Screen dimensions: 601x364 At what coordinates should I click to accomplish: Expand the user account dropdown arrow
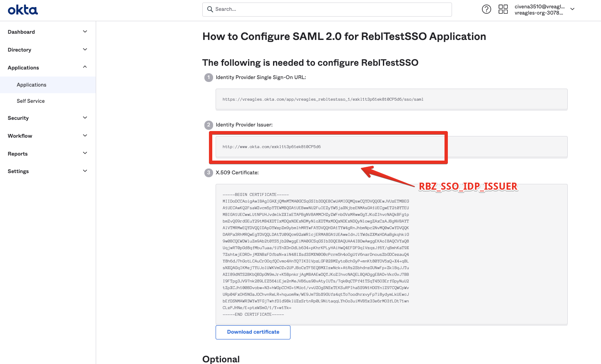pos(572,9)
